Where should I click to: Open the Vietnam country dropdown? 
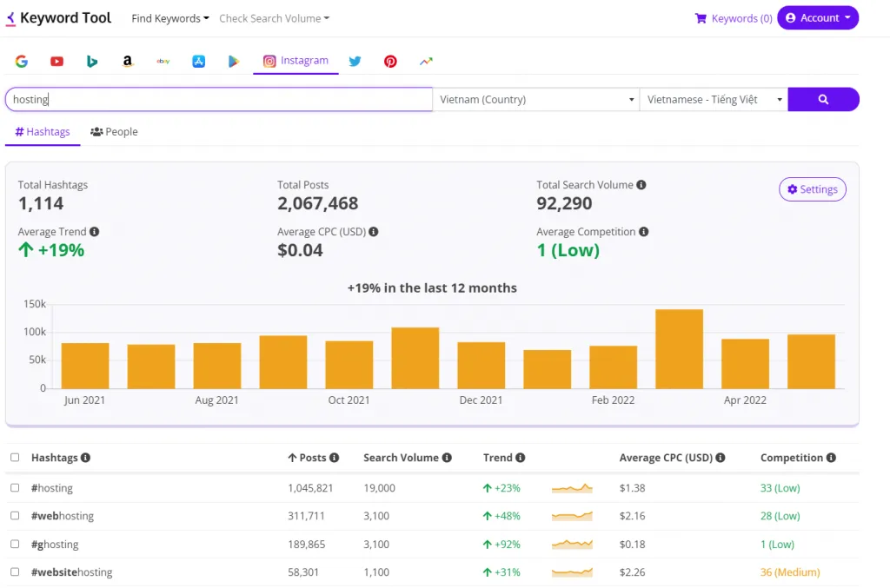coord(535,99)
